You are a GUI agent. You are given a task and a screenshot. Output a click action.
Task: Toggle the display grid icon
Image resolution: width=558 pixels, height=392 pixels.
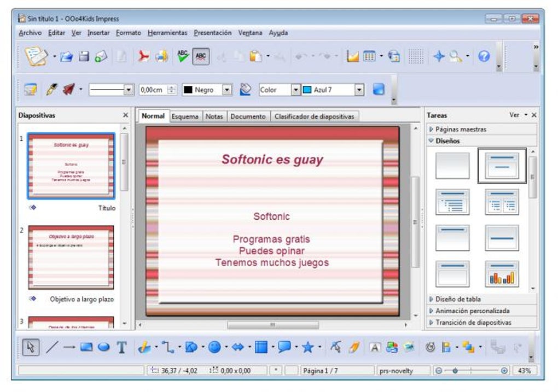[x=416, y=56]
